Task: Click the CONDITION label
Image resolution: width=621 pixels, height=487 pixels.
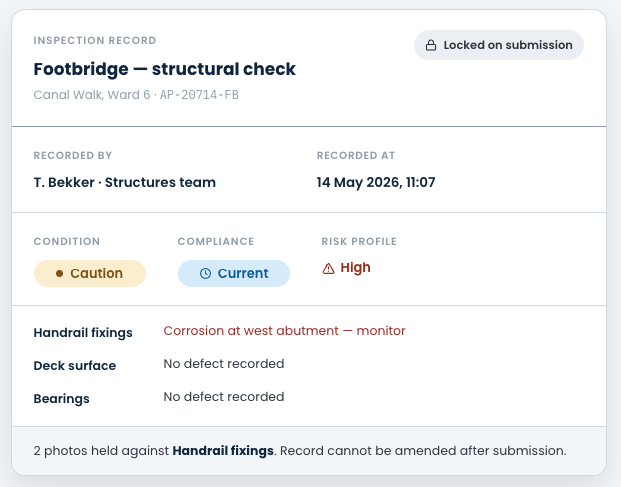Action: (x=67, y=241)
